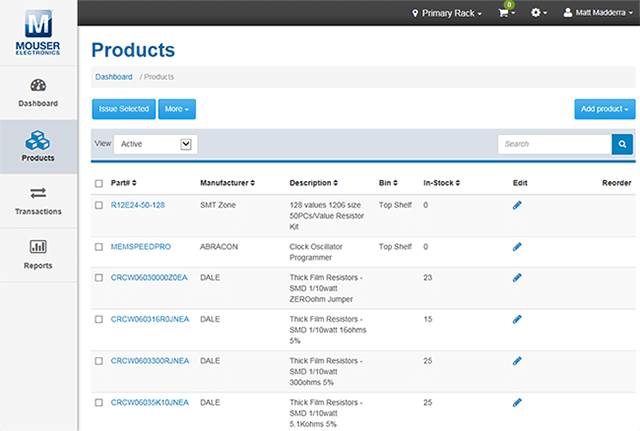
Task: Edit R12E24-50-128 with pencil icon
Action: tap(517, 204)
